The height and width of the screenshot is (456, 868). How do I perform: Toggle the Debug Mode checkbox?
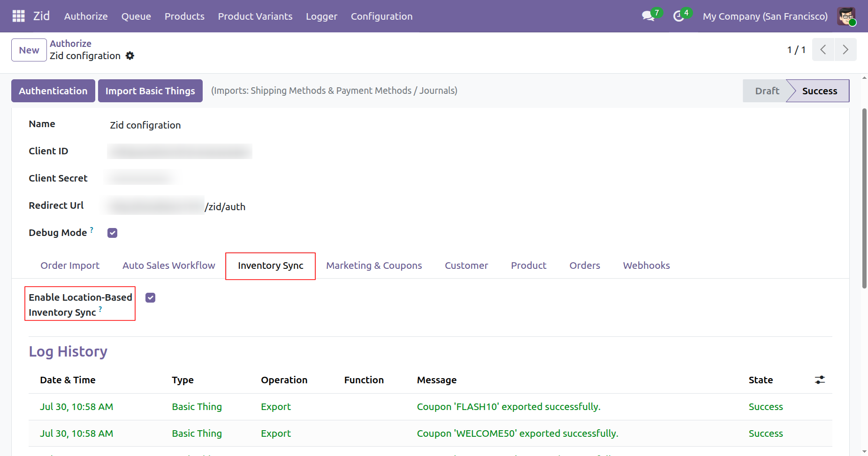click(112, 233)
